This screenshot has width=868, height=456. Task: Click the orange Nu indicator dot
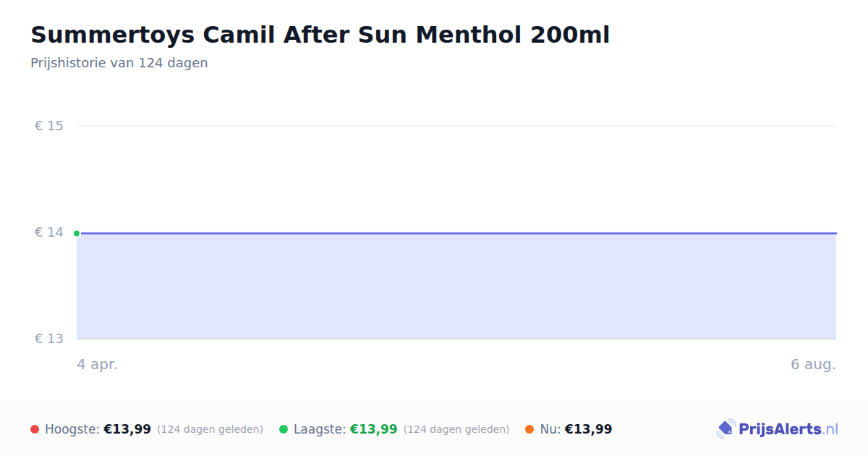pyautogui.click(x=529, y=429)
